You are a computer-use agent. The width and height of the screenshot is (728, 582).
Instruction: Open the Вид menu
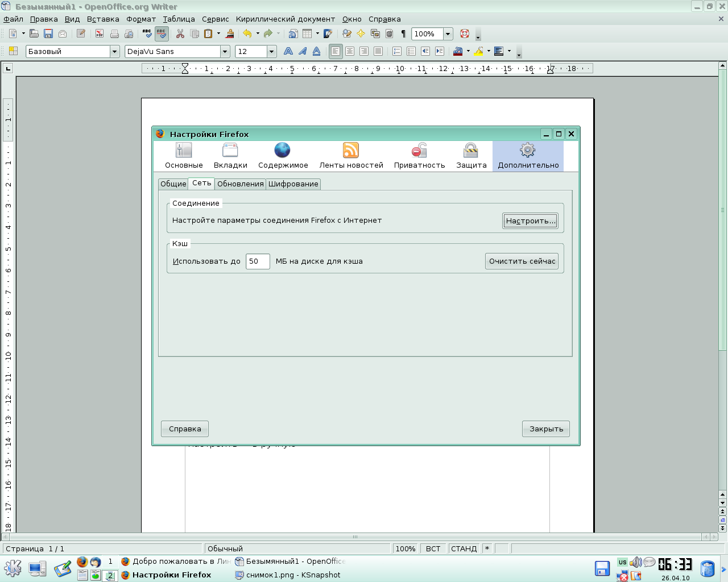tap(72, 19)
